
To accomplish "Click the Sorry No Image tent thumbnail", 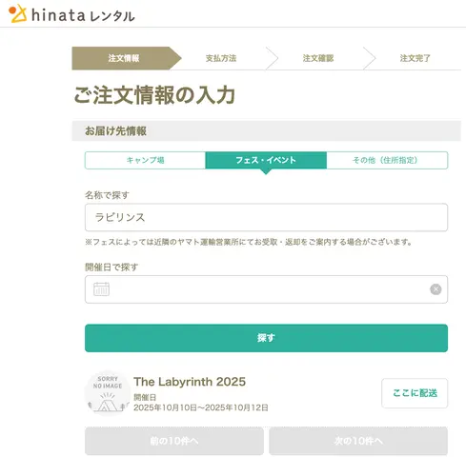I will pyautogui.click(x=108, y=393).
